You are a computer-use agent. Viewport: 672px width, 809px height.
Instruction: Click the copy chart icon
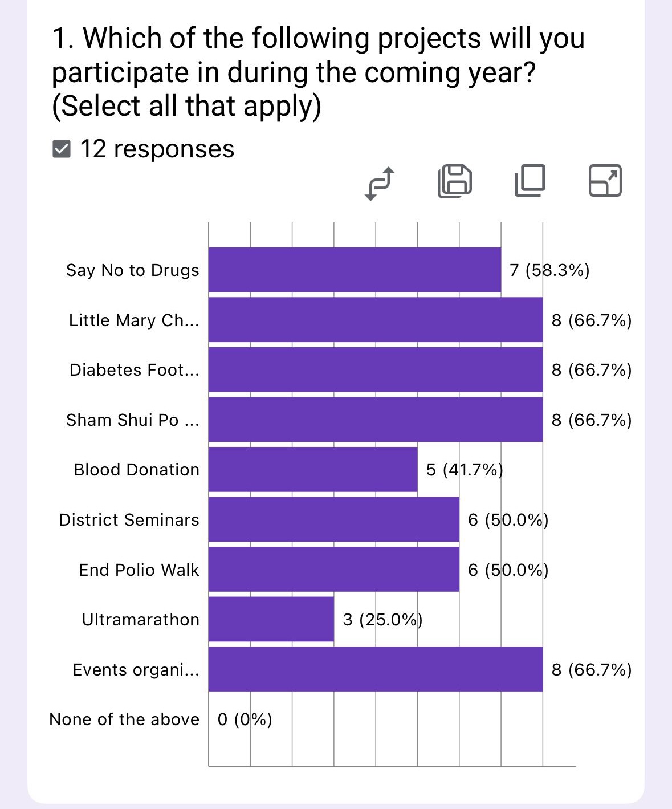click(530, 181)
